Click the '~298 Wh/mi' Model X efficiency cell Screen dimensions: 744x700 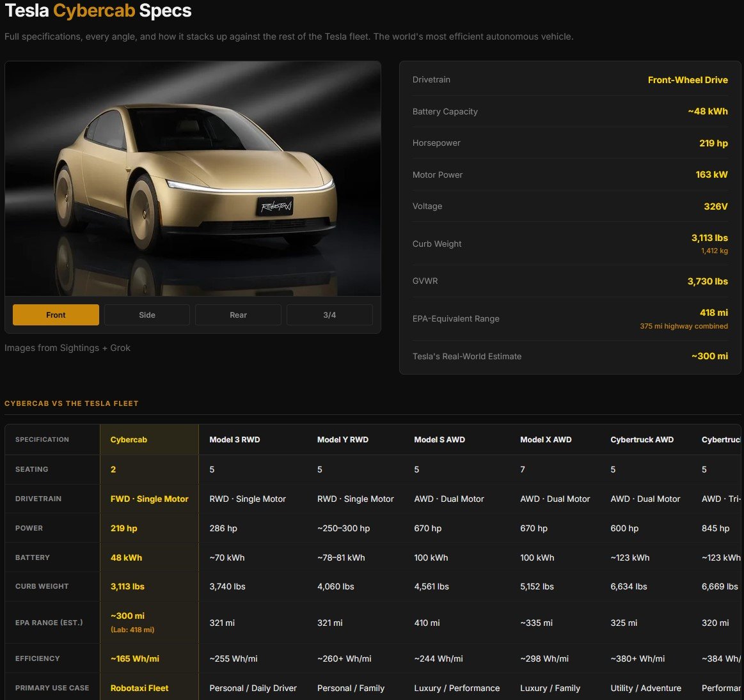click(x=544, y=658)
